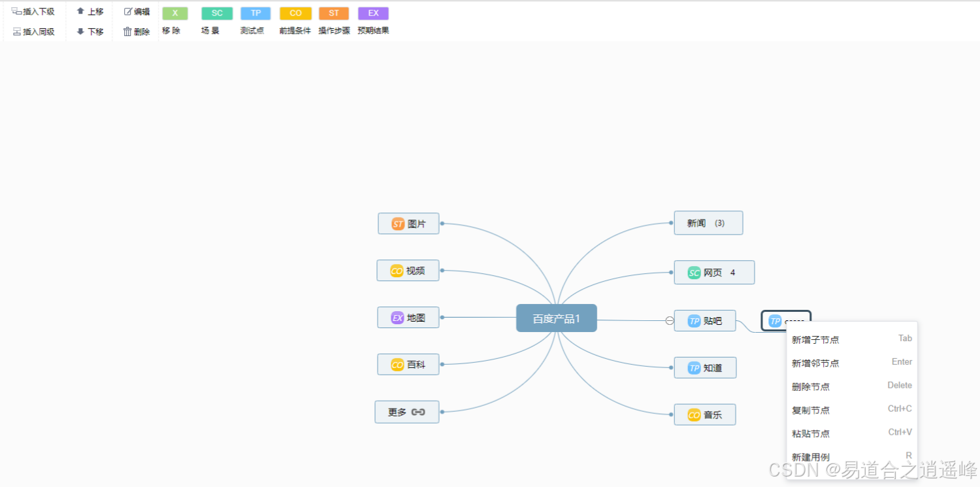
Task: Select the 音乐 node
Action: click(705, 414)
